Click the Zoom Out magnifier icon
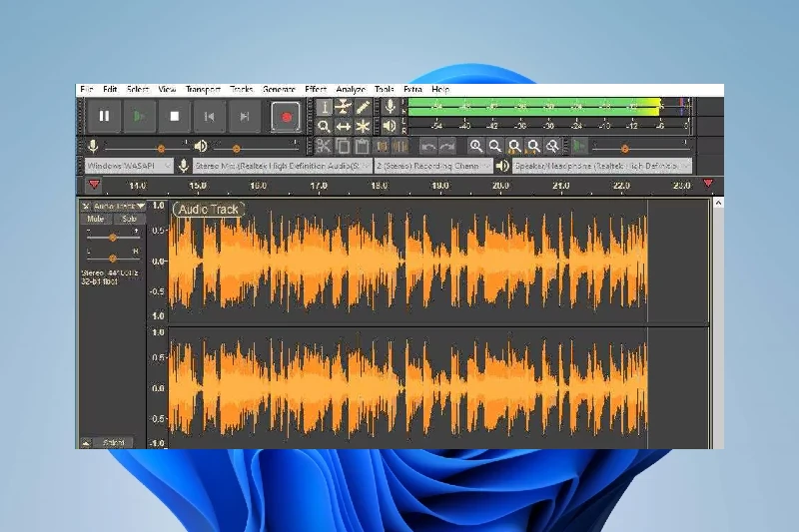 click(x=494, y=147)
